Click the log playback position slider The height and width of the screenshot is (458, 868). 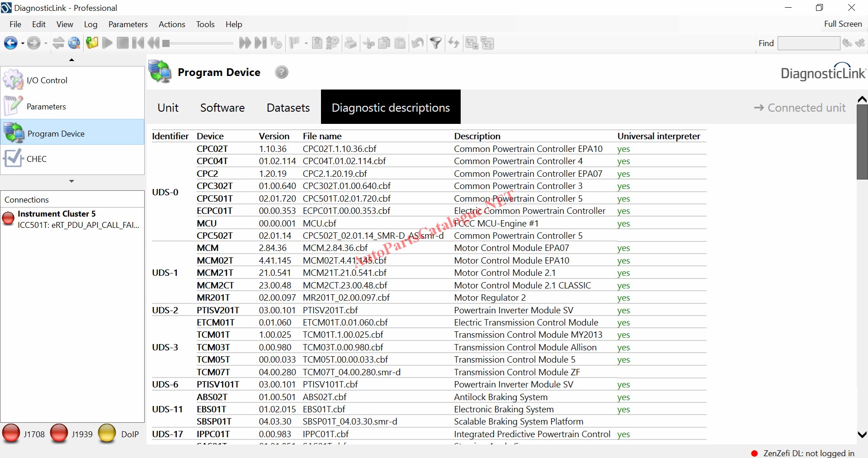199,43
